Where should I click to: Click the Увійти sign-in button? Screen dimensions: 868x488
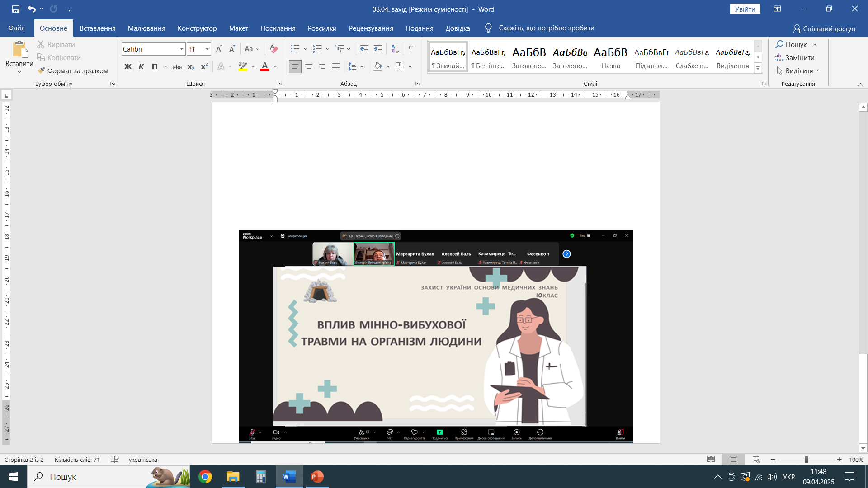pyautogui.click(x=745, y=9)
